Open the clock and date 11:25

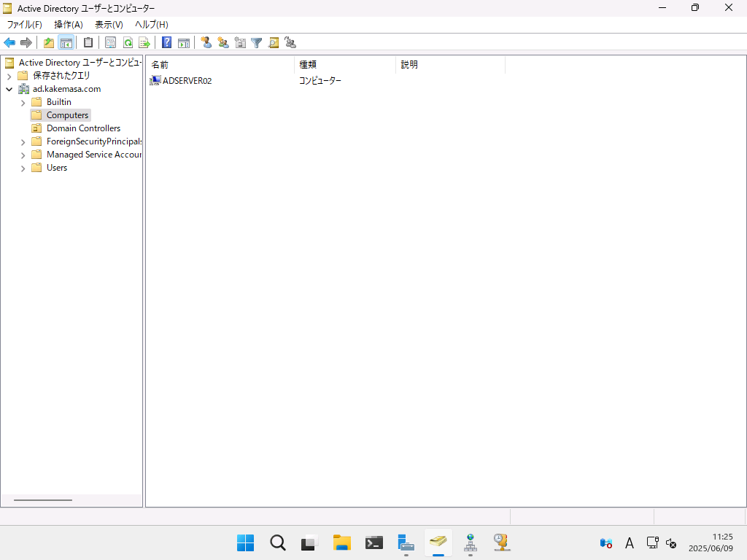pyautogui.click(x=711, y=542)
